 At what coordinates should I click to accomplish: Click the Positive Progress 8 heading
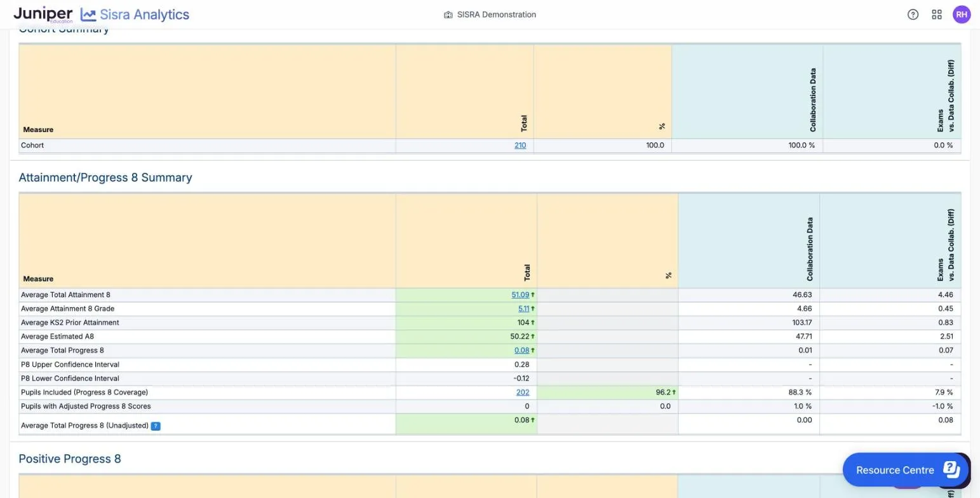pos(70,459)
